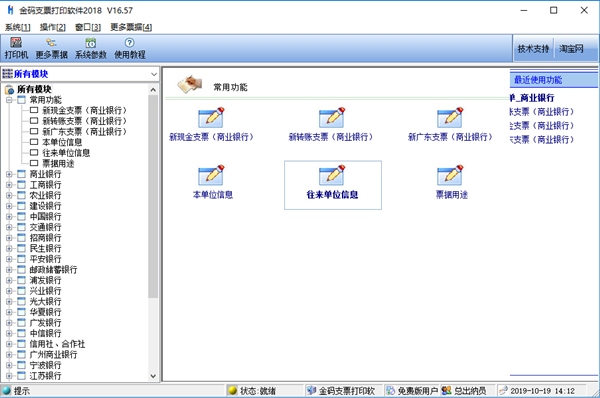Select the 广州商业银行 tree row
This screenshot has width=600, height=398.
(x=53, y=355)
